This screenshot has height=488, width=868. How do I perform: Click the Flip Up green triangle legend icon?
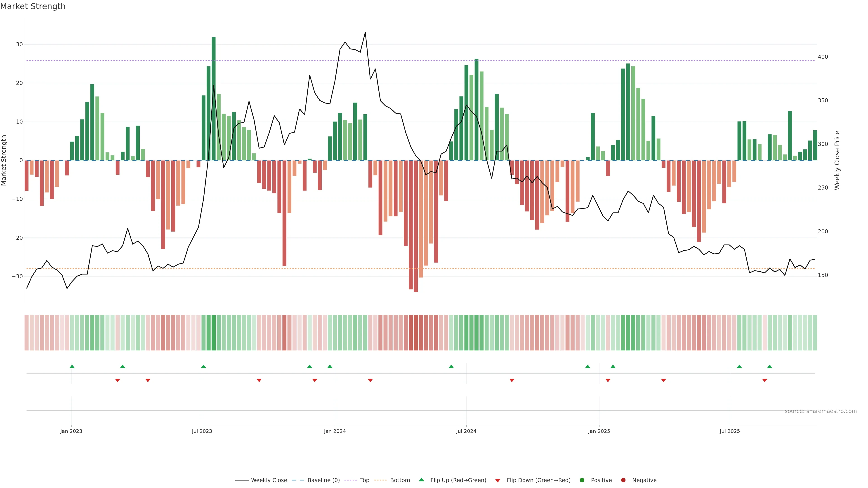click(421, 480)
